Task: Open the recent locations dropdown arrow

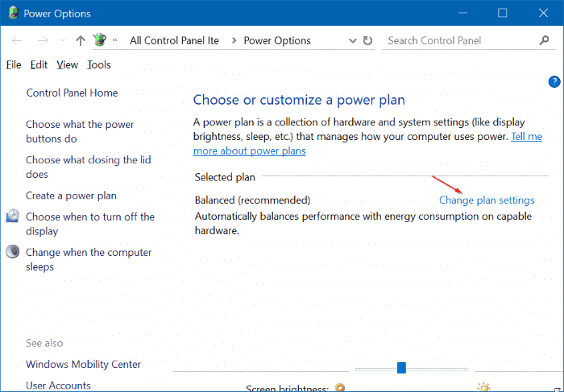Action: (x=63, y=40)
